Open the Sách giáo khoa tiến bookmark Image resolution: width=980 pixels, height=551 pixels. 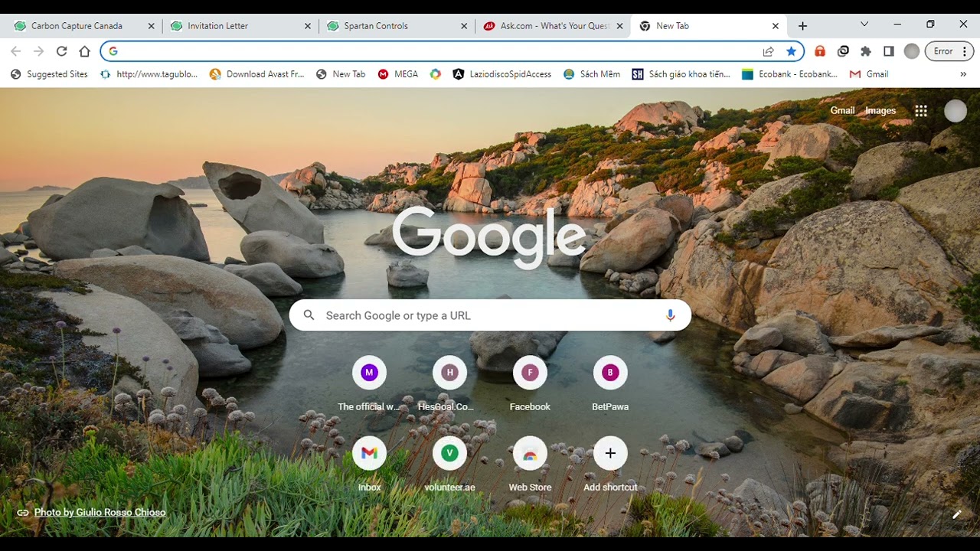point(681,74)
